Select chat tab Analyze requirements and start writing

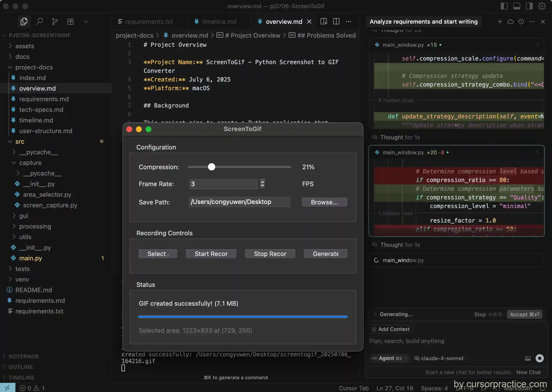pyautogui.click(x=424, y=21)
